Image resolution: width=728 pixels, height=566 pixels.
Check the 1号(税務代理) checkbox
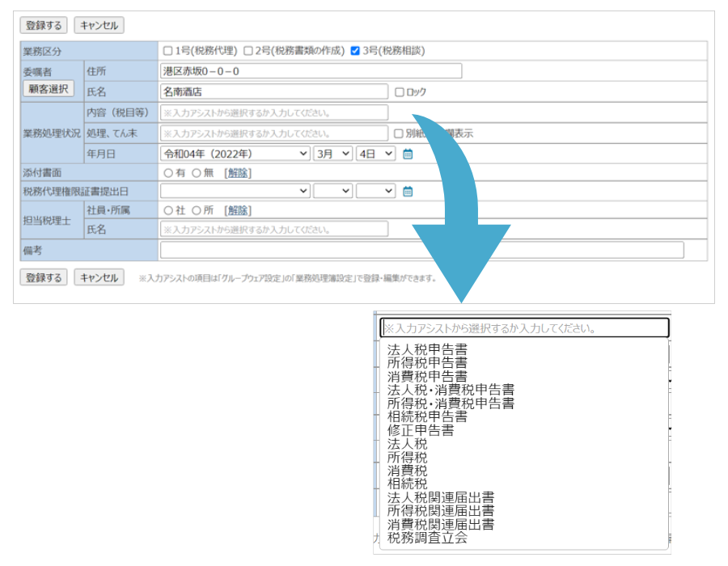(168, 51)
